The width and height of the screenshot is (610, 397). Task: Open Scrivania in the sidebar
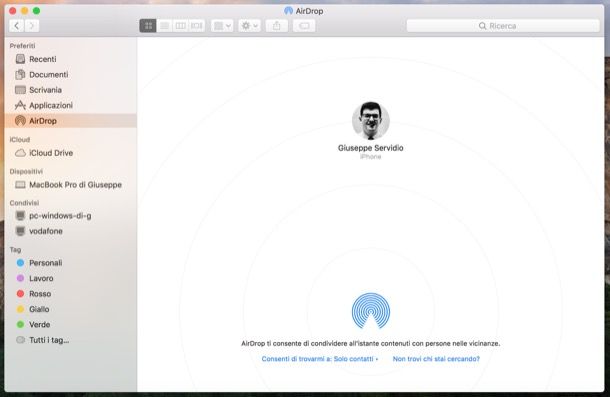coord(71,90)
